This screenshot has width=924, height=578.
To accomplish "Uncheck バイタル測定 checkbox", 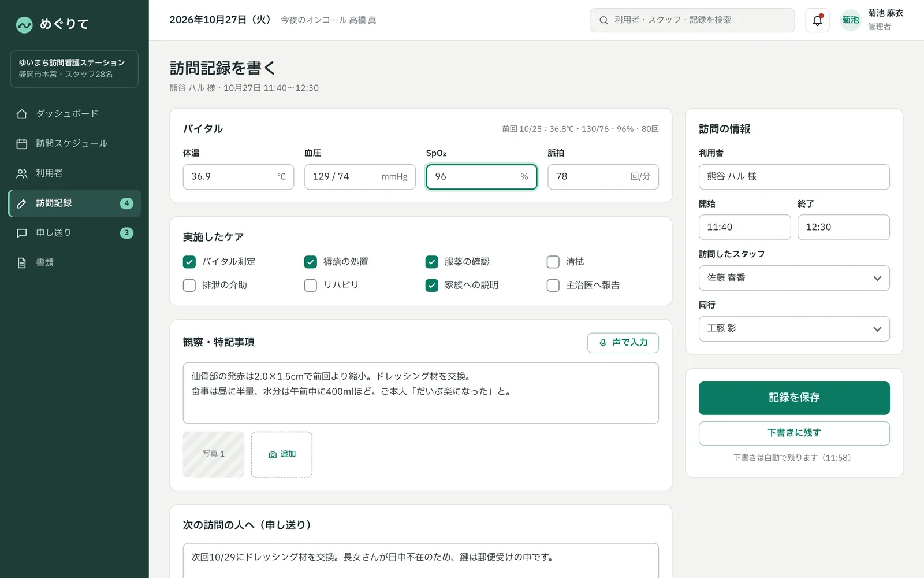I will 189,262.
